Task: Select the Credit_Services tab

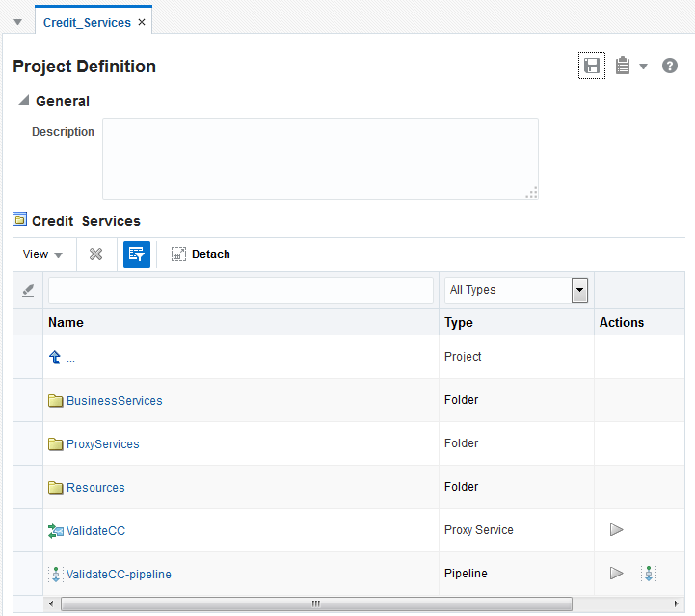Action: [87, 22]
